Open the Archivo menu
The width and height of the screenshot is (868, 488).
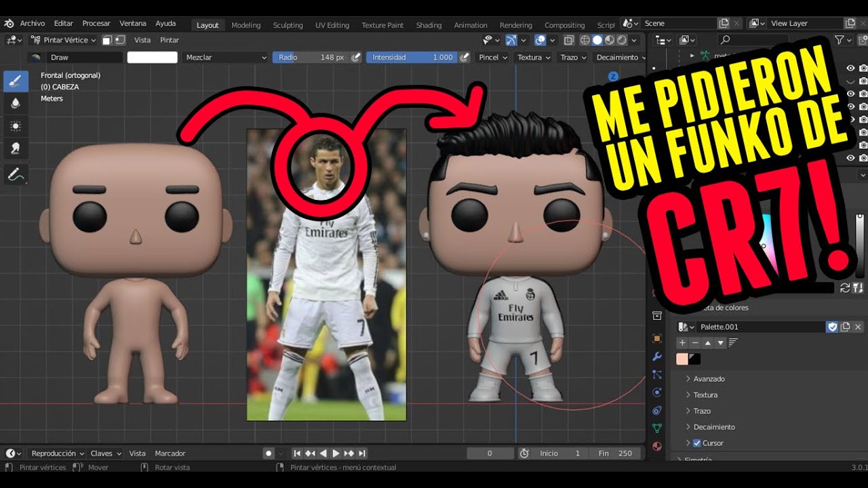(33, 23)
